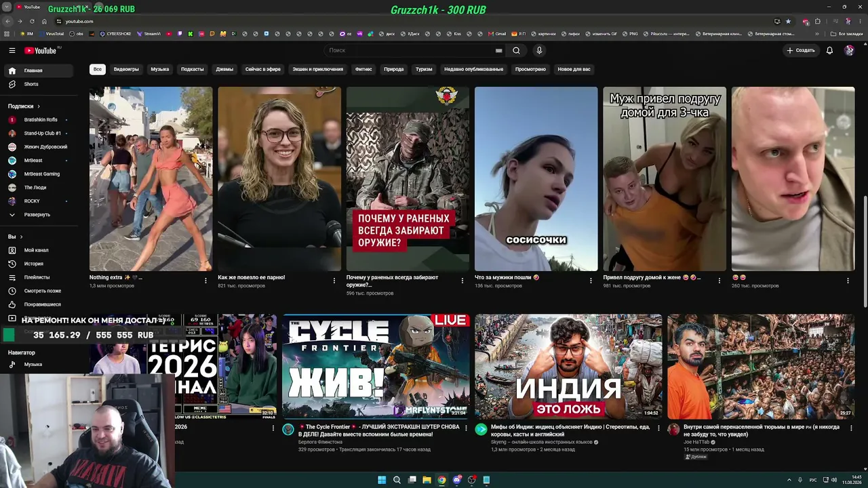This screenshot has height=488, width=868.
Task: Play the 'Почему у раненых' short thumbnail
Action: (408, 179)
